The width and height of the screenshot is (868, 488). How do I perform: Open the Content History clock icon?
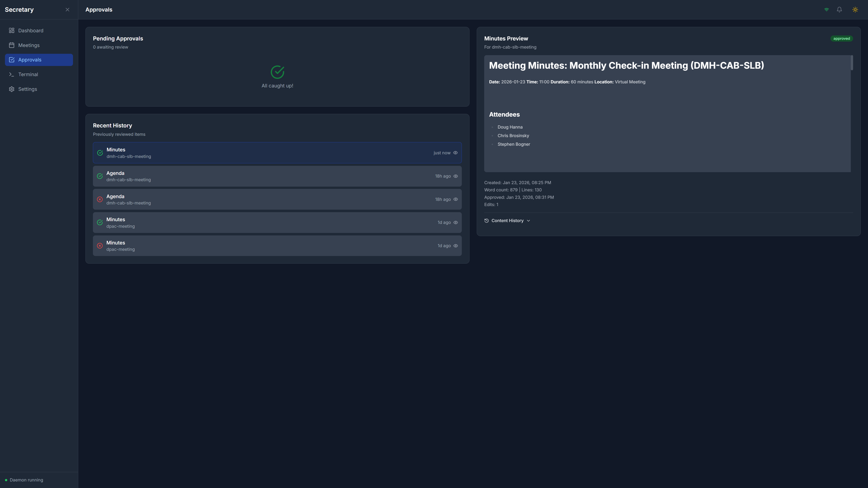tap(486, 221)
